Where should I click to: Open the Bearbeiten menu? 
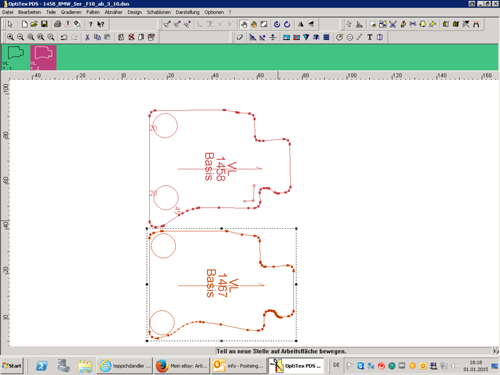(x=29, y=12)
